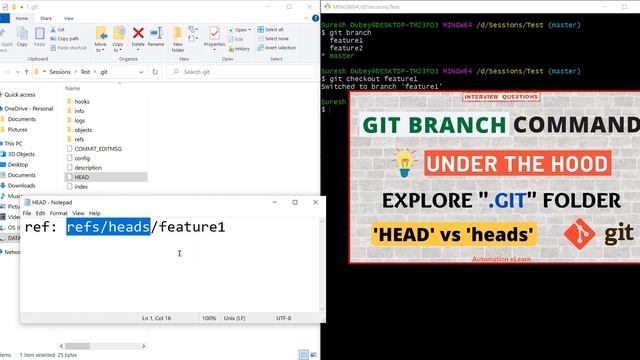Open the New item dropdown icon

tap(192, 29)
